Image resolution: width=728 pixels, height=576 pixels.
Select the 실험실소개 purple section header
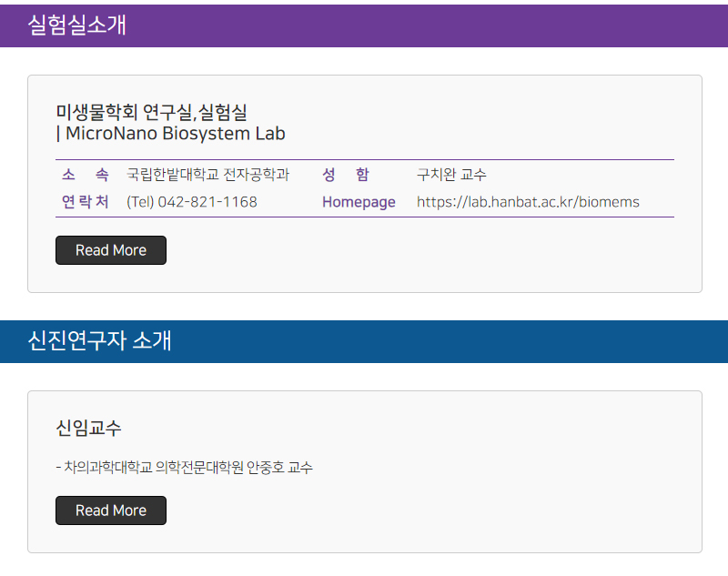click(364, 26)
